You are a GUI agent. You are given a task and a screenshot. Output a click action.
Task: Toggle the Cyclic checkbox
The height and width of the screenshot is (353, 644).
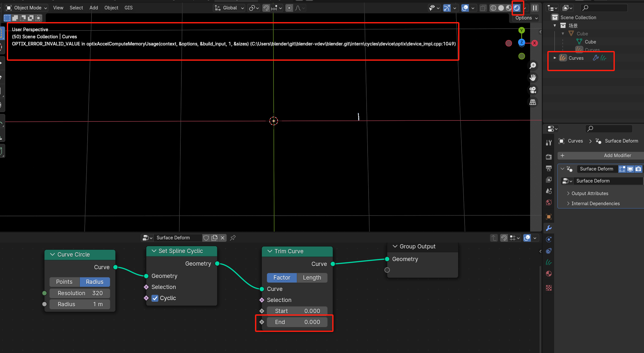pyautogui.click(x=155, y=298)
